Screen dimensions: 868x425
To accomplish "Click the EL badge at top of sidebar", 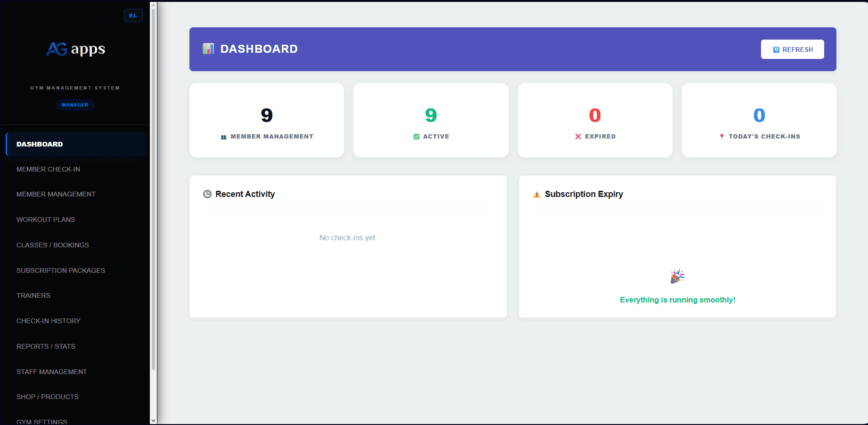I will tap(133, 15).
